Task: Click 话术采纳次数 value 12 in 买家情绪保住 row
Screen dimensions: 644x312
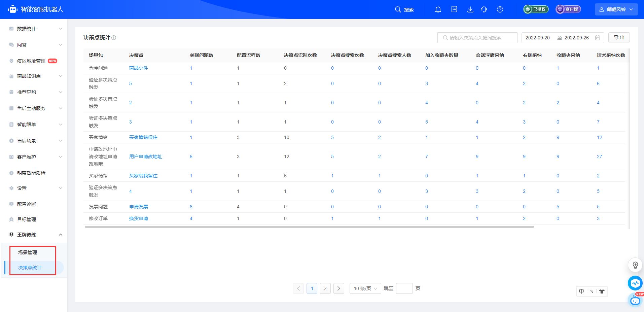Action: click(x=600, y=137)
